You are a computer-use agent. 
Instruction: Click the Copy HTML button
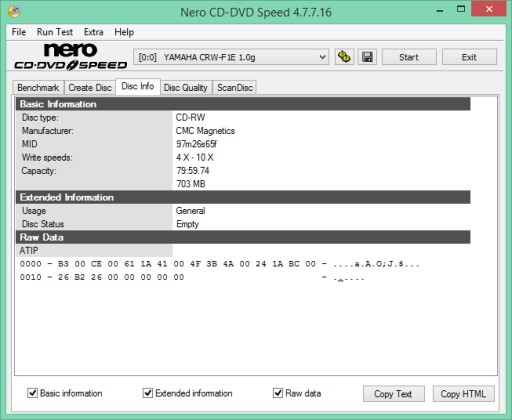[463, 394]
